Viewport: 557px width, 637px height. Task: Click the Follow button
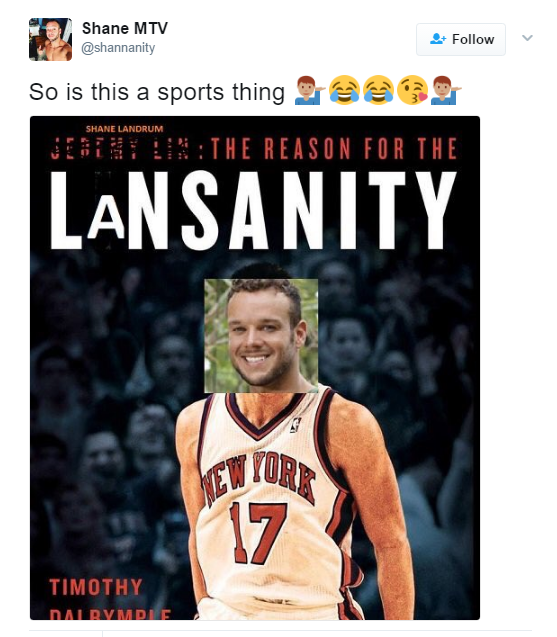tap(461, 39)
